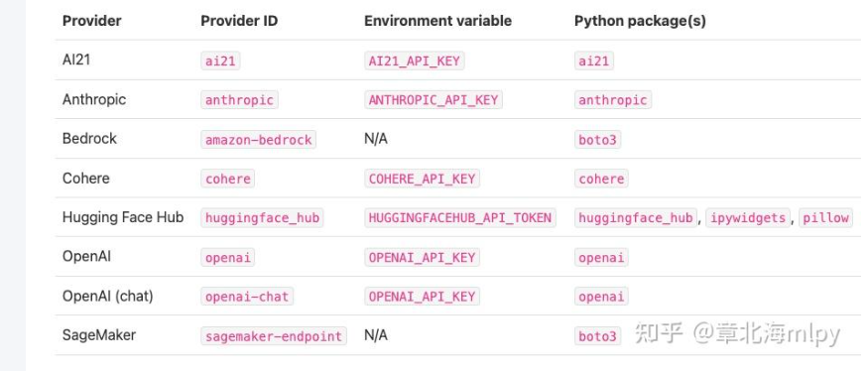Select "OPENAI_API_KEY" in the OpenAI (chat) row
This screenshot has height=371, width=868.
422,297
